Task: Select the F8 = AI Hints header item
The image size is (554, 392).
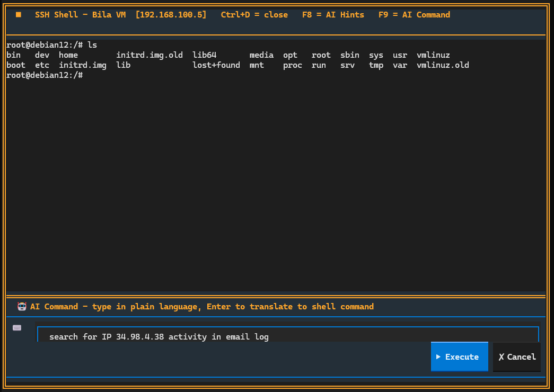Action: tap(333, 15)
